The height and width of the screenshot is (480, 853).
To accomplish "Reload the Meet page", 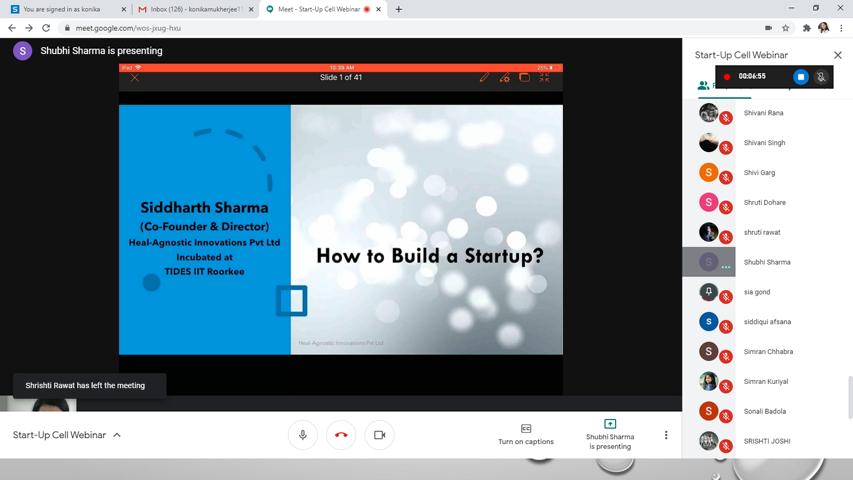I will (x=46, y=28).
